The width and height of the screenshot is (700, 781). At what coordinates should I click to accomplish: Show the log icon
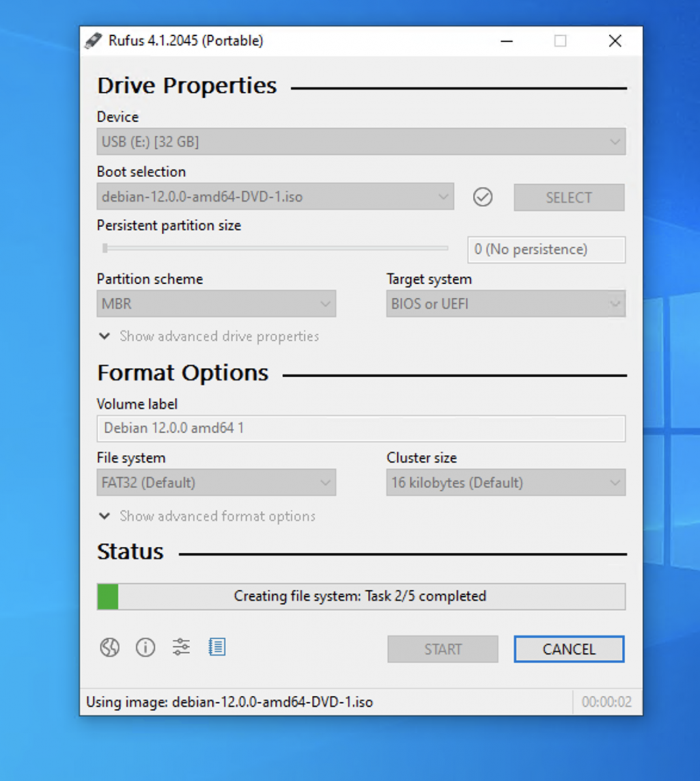pos(217,647)
